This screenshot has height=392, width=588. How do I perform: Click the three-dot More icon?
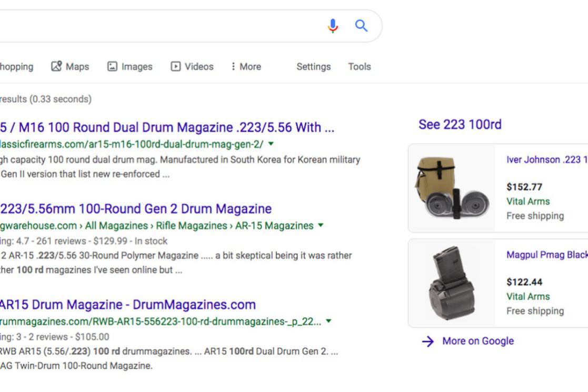coord(233,66)
